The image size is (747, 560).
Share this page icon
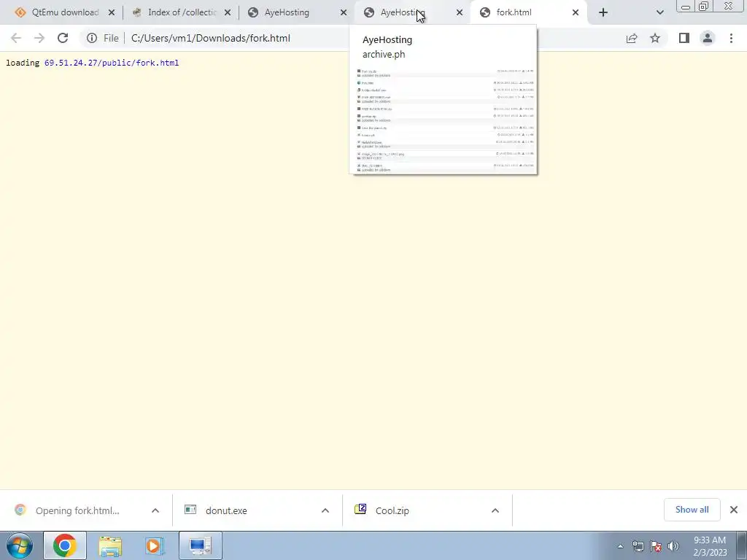(x=632, y=38)
